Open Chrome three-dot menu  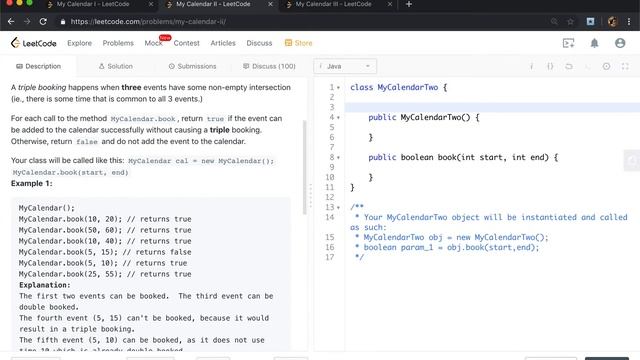point(629,22)
